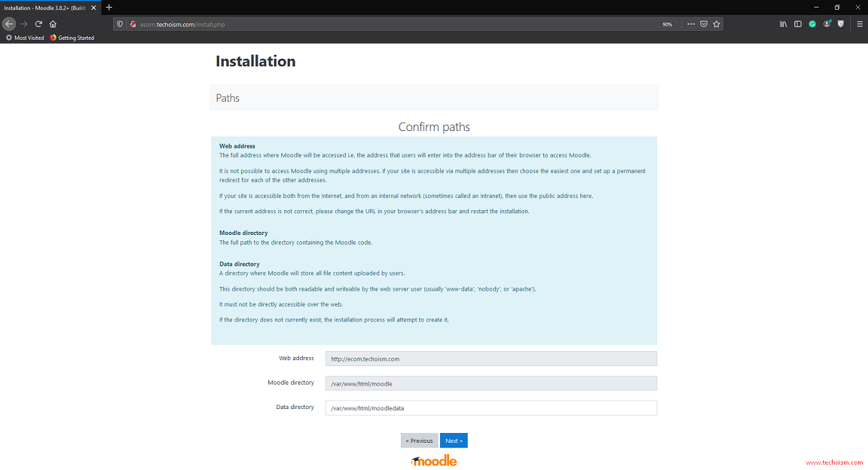
Task: Minimize the Firefox window
Action: 816,8
